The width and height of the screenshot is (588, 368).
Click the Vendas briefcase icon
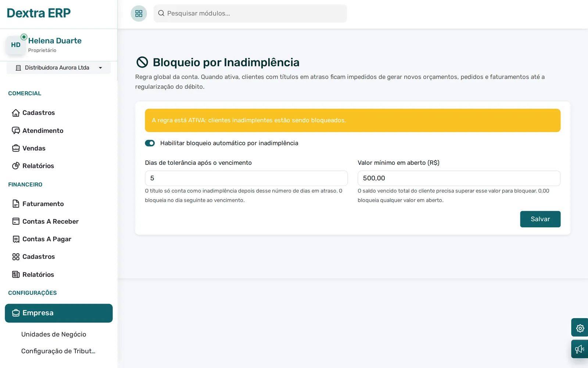[16, 148]
